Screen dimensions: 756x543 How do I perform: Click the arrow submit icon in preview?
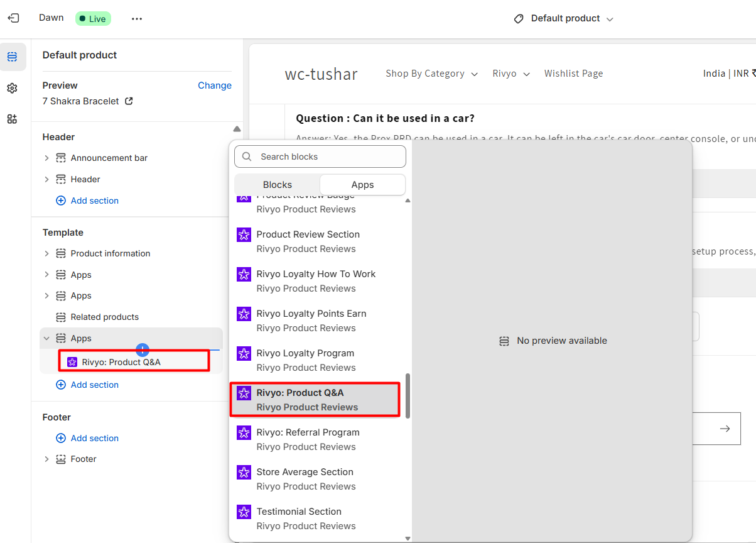tap(725, 429)
